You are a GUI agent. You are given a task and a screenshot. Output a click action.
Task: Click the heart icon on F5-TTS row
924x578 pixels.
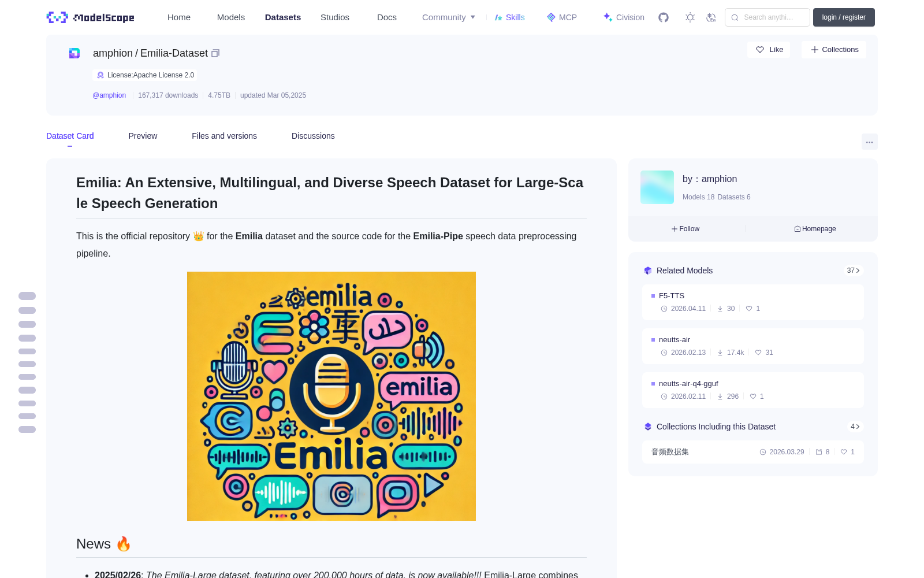click(749, 309)
